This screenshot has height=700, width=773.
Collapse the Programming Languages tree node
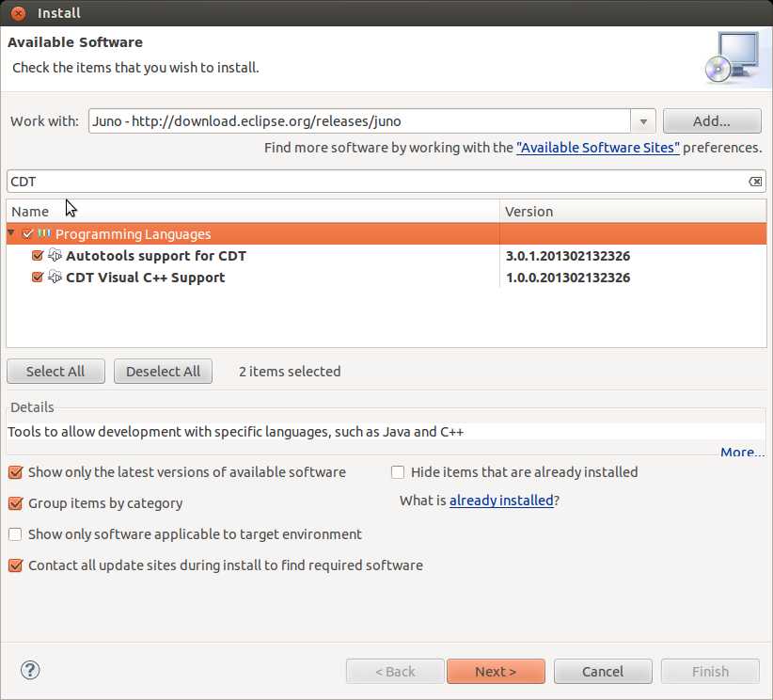click(x=11, y=232)
